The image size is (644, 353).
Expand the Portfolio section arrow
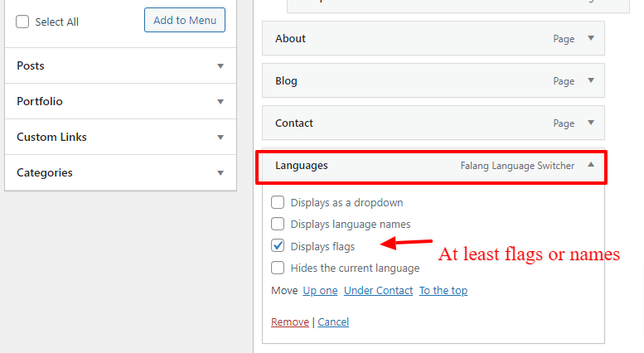(220, 102)
